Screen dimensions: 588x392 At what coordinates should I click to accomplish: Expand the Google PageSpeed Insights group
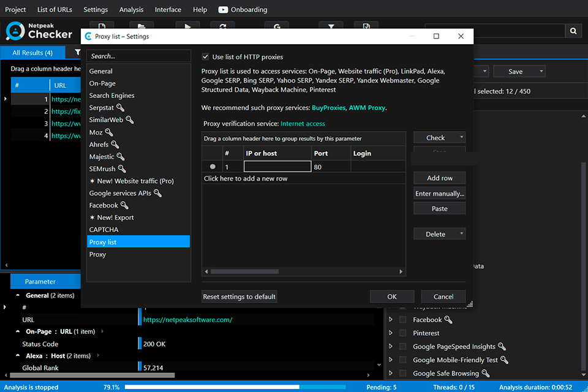pyautogui.click(x=390, y=347)
